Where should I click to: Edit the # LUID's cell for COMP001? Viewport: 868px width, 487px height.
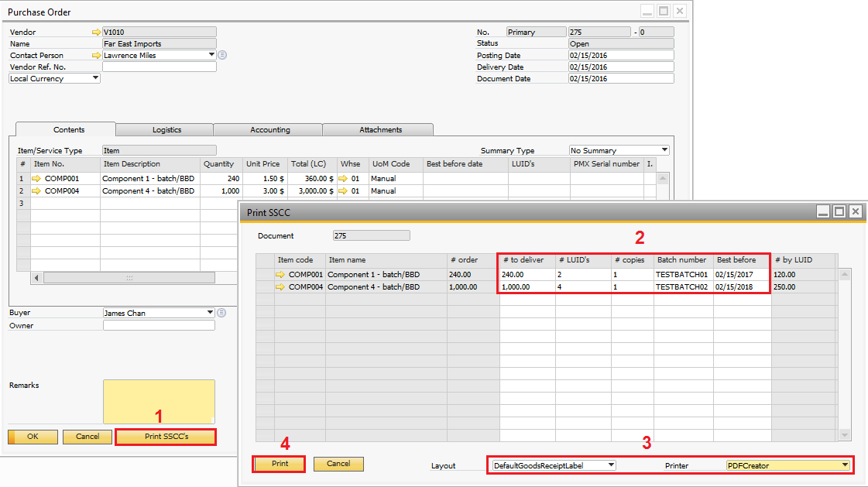click(x=582, y=275)
